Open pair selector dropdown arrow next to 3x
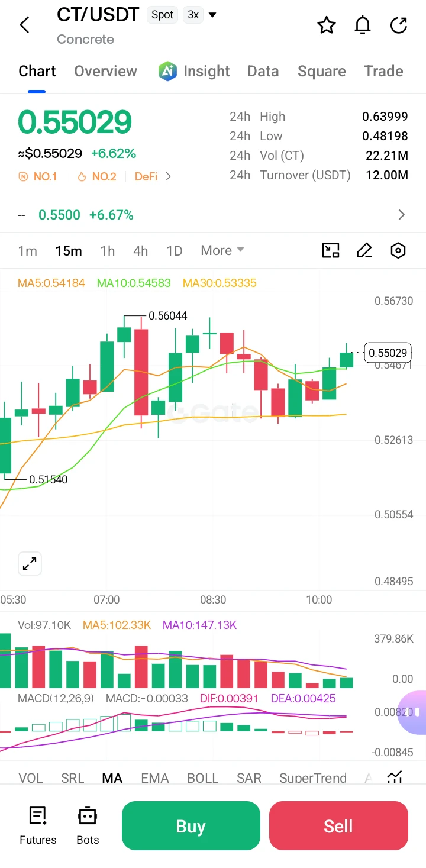Screen dimensions: 426x868 click(x=212, y=15)
